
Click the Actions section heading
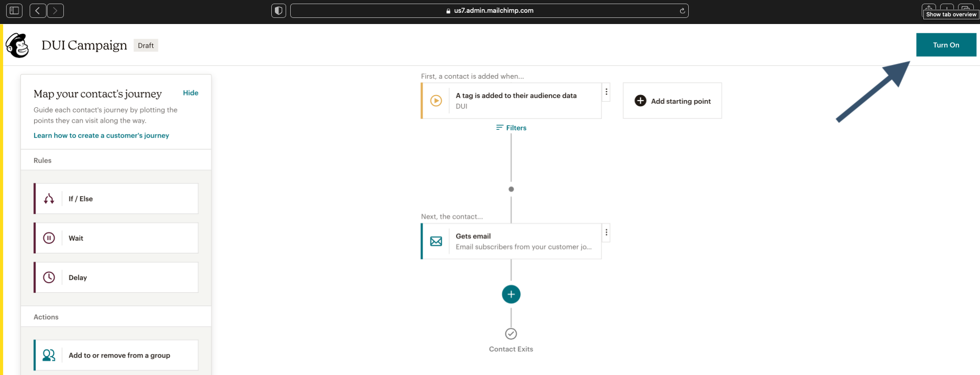[46, 317]
